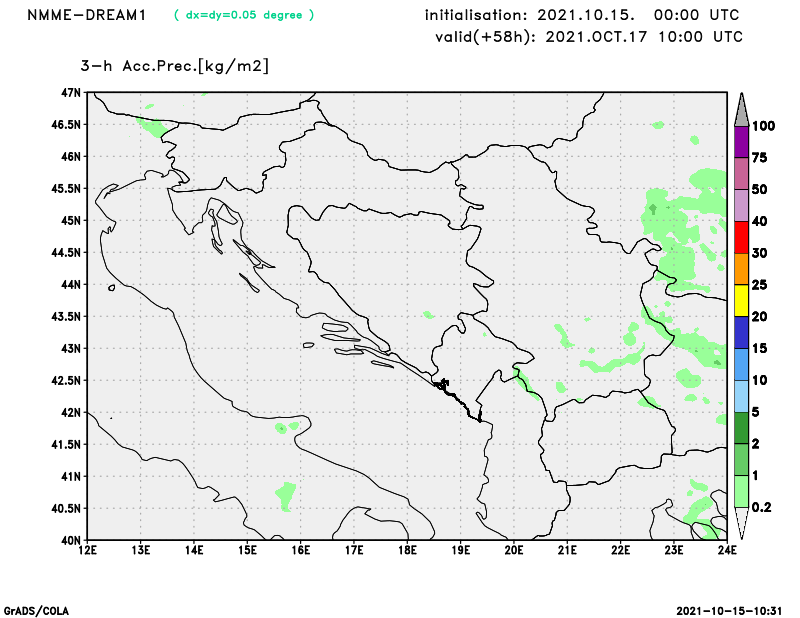
Task: Click the yellow 20–25 legend color swatch
Action: 741,301
